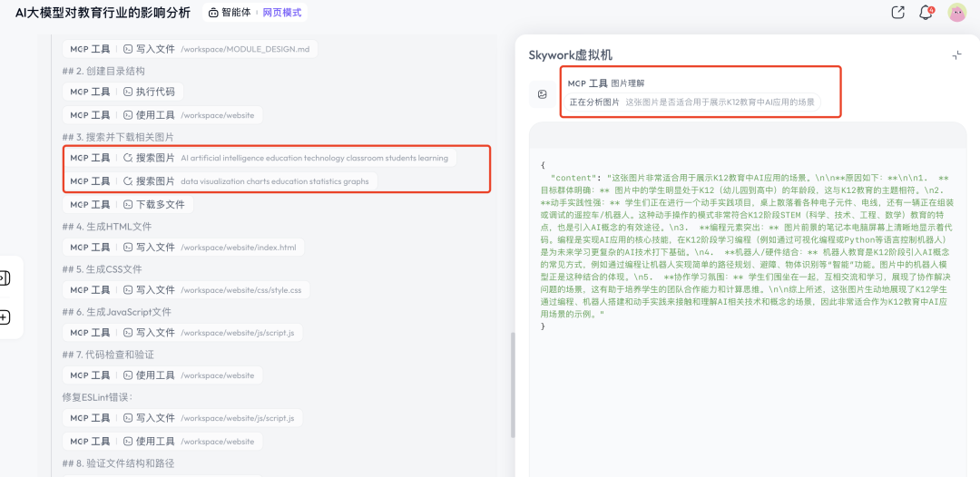The width and height of the screenshot is (980, 477).
Task: Click the share/export icon in header
Action: [x=898, y=13]
